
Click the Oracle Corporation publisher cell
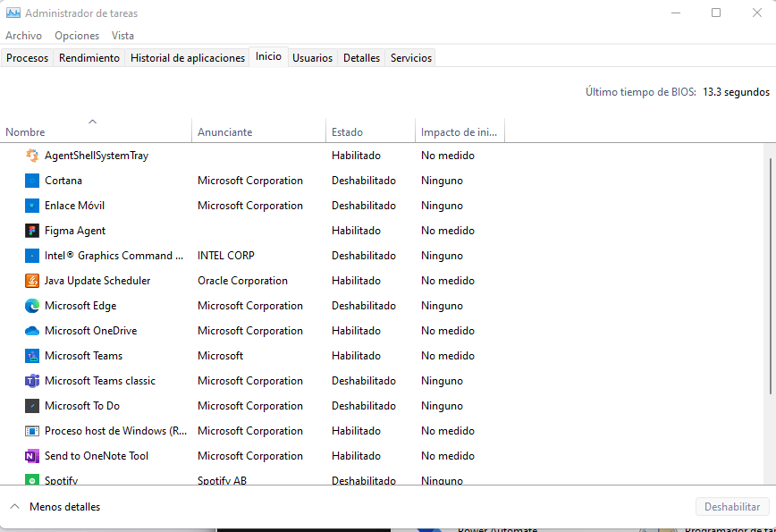click(x=242, y=281)
